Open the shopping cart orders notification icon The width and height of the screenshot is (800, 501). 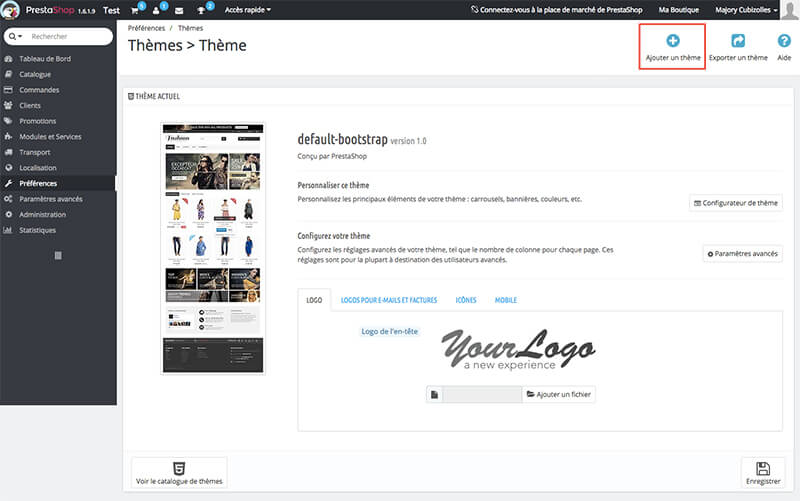coord(135,10)
